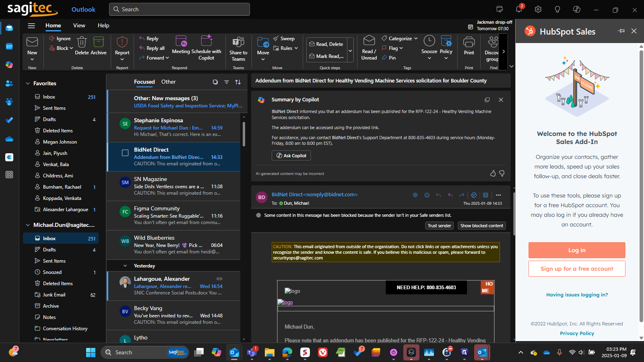644x362 pixels.
Task: Open the Report dropdown arrow
Action: point(122,60)
